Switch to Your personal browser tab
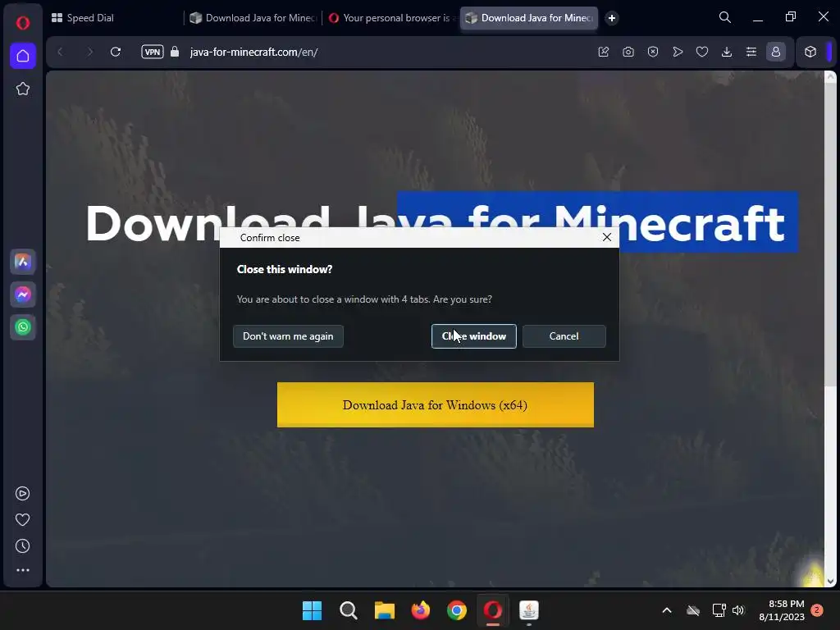Image resolution: width=840 pixels, height=630 pixels. coord(390,18)
